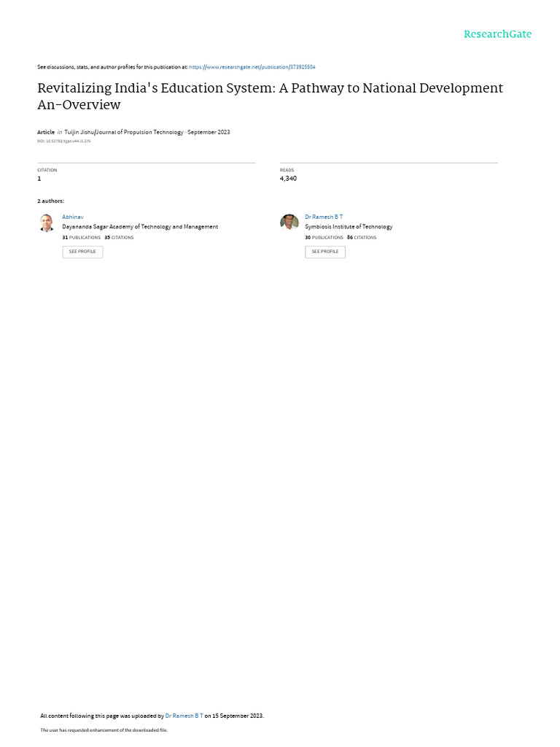This screenshot has width=560, height=747.
Task: Open uploader Dr Ramesh B T link at bottom
Action: [x=184, y=716]
